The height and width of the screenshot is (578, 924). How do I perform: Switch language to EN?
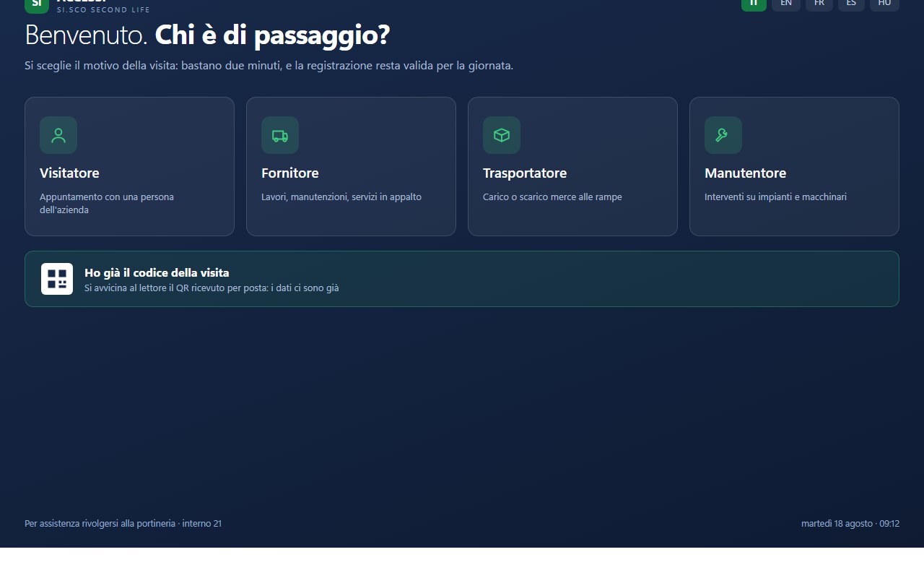click(786, 3)
